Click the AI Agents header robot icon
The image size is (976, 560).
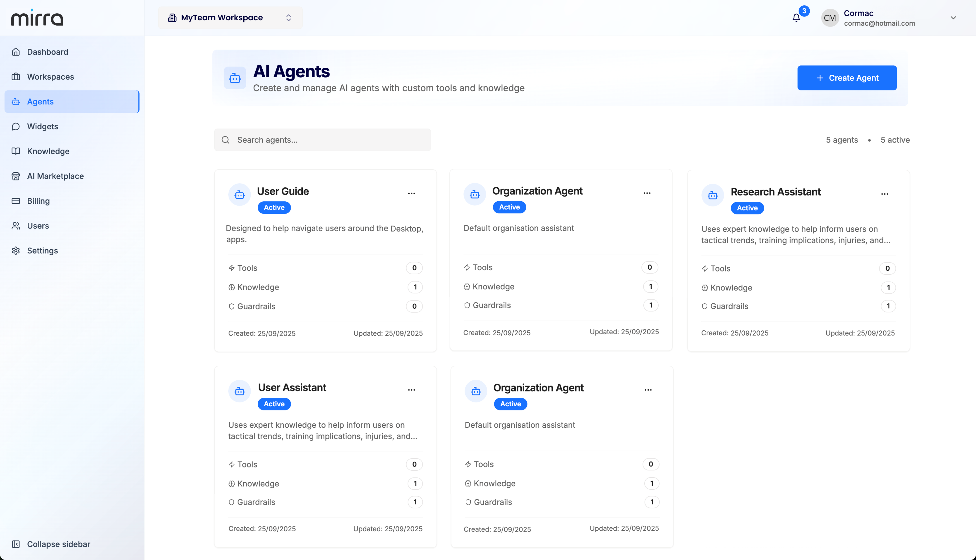pyautogui.click(x=235, y=78)
